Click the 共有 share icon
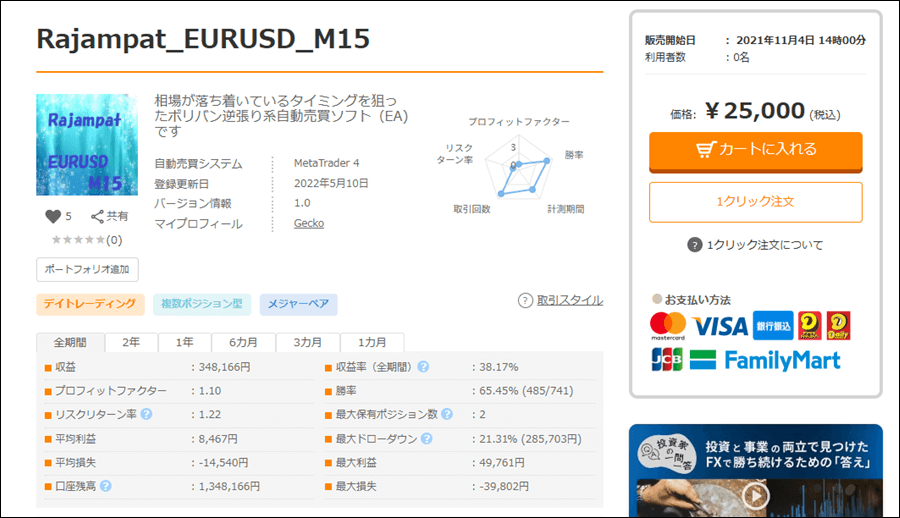Screen dimensions: 900x518 tap(98, 216)
